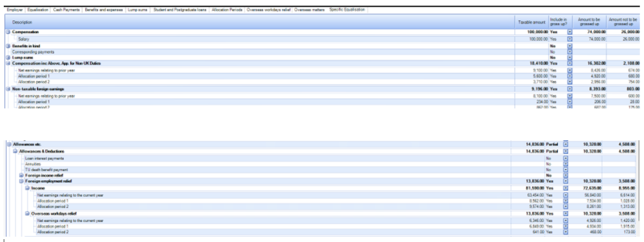This screenshot has height=242, width=644.
Task: Open gross-up dropdown for Compensation row
Action: (x=570, y=32)
